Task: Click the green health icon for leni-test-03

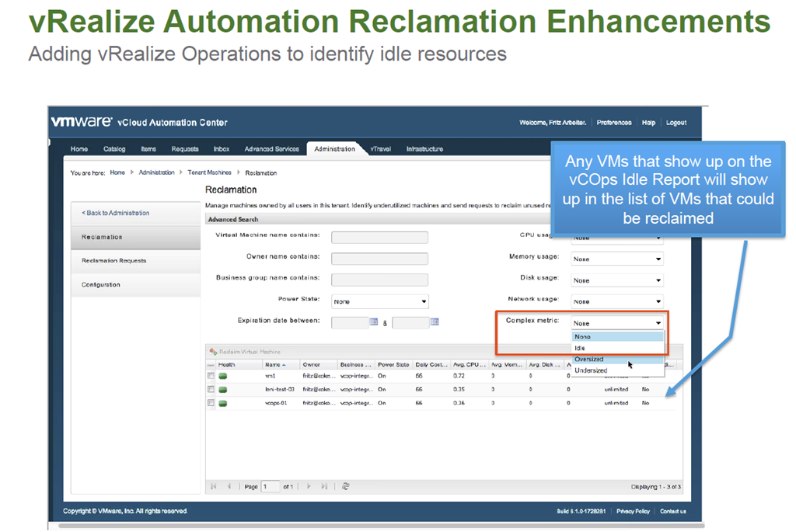Action: click(x=222, y=390)
